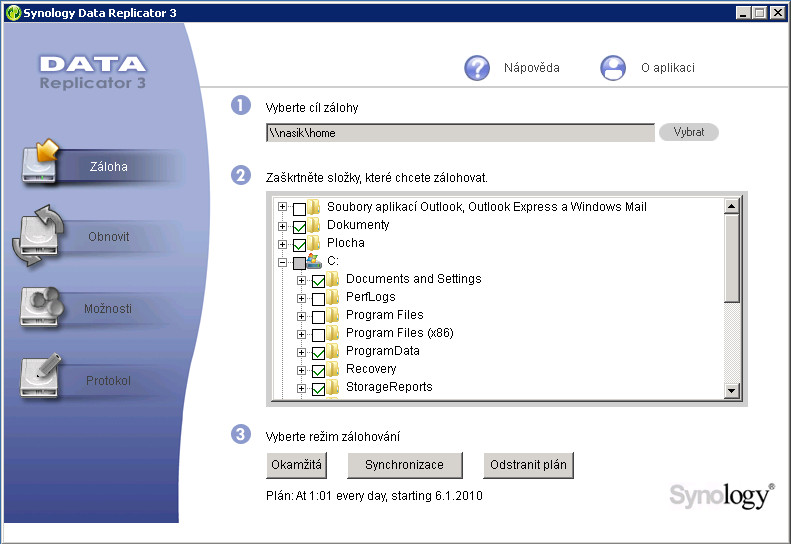The width and height of the screenshot is (791, 544).
Task: Check the Program Files (x86) checkbox
Action: click(x=318, y=335)
